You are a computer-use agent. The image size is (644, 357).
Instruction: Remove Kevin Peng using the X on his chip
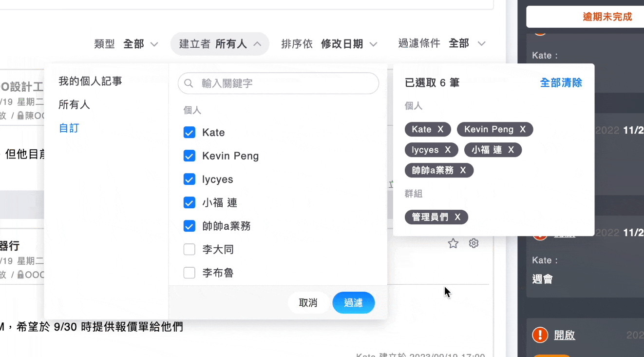[523, 129]
